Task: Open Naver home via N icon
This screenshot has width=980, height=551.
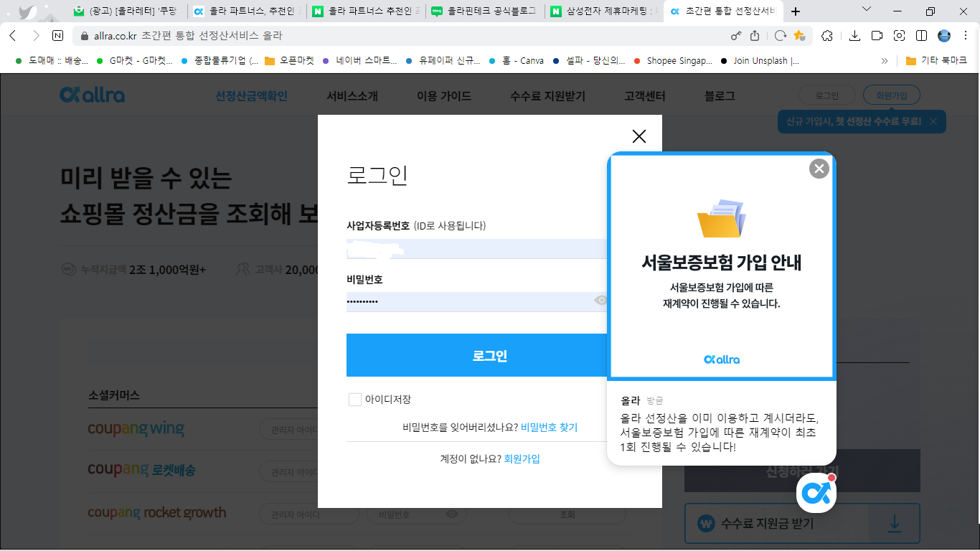Action: (58, 36)
